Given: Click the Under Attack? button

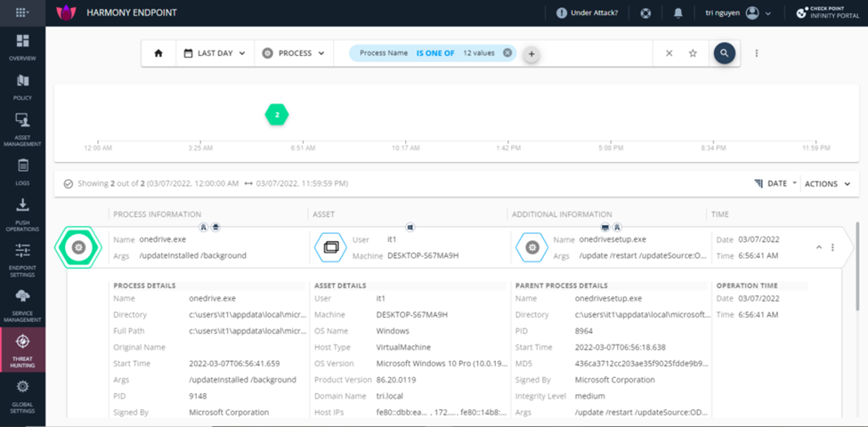Looking at the screenshot, I should [588, 12].
